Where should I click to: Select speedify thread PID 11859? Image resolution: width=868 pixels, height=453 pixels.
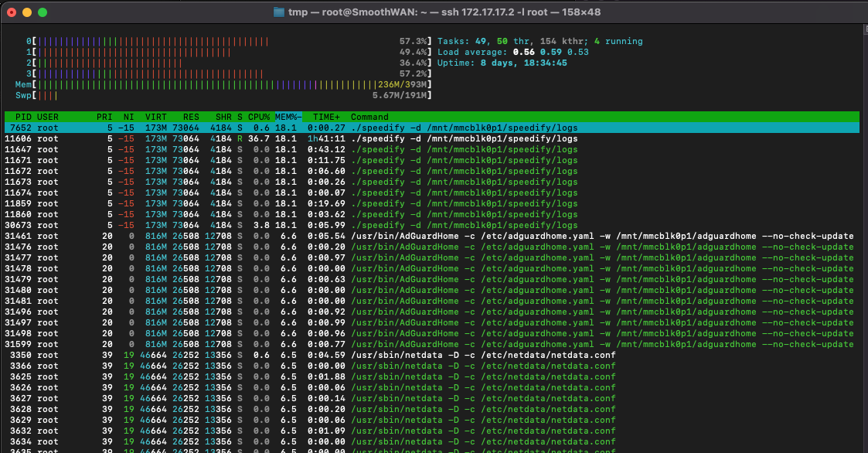432,203
